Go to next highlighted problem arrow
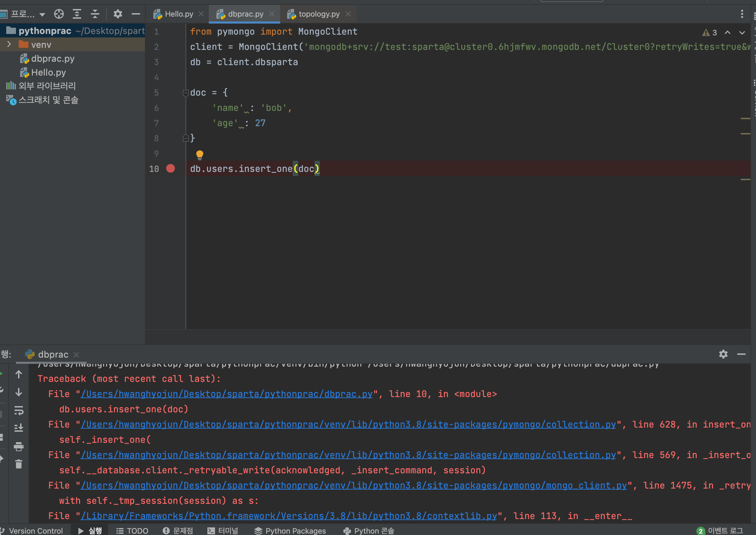 tap(742, 33)
